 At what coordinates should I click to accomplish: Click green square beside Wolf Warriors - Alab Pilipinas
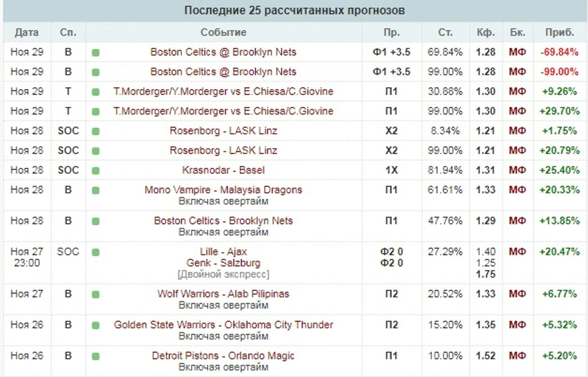pyautogui.click(x=95, y=295)
